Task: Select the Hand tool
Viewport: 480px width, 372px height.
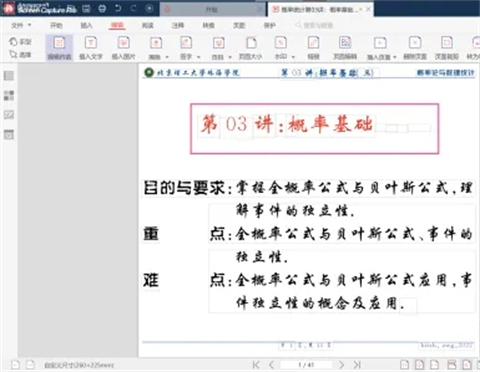Action: coord(20,42)
